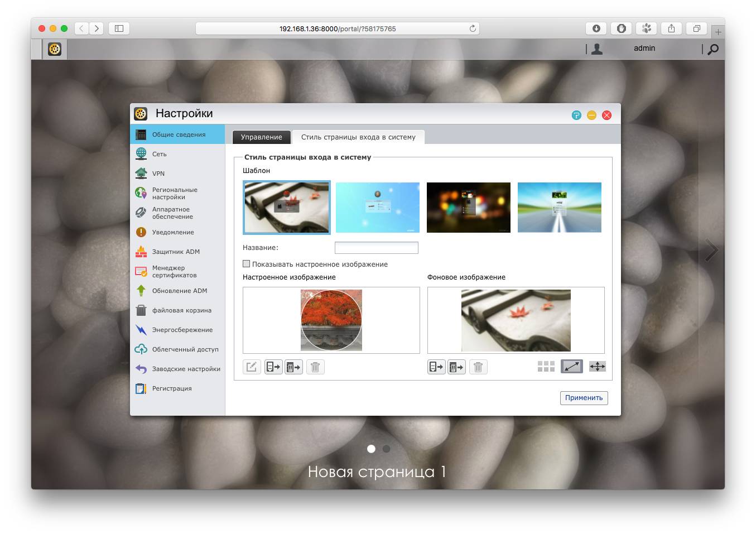Open Аппаратное обеспечение section
The image size is (756, 534).
coord(177,213)
